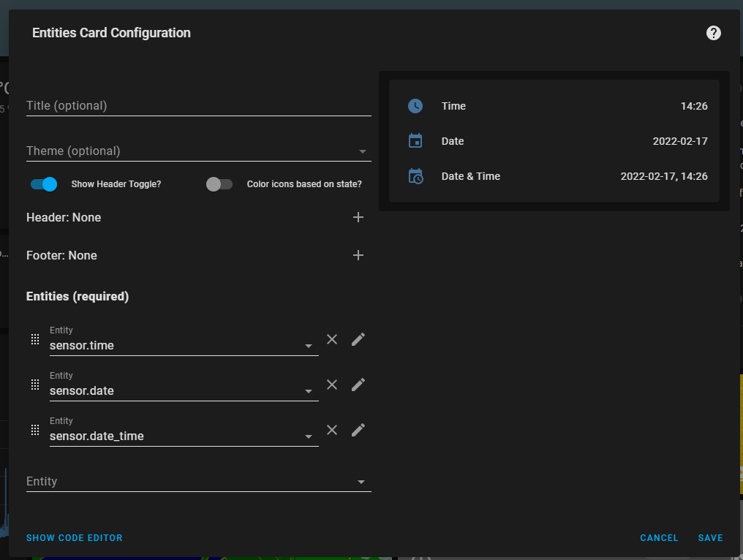
Task: Edit the sensor.time entity row
Action: click(358, 339)
